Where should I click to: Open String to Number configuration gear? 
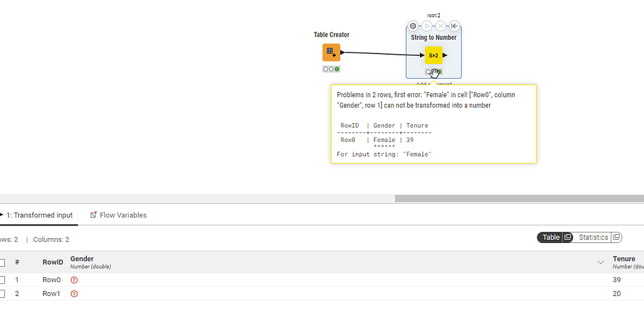pyautogui.click(x=413, y=26)
